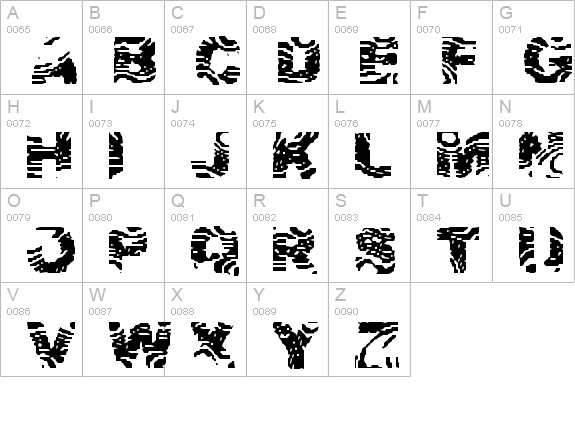Choose the letter G glyph cell
Screen dimensions: 575x421
point(534,47)
